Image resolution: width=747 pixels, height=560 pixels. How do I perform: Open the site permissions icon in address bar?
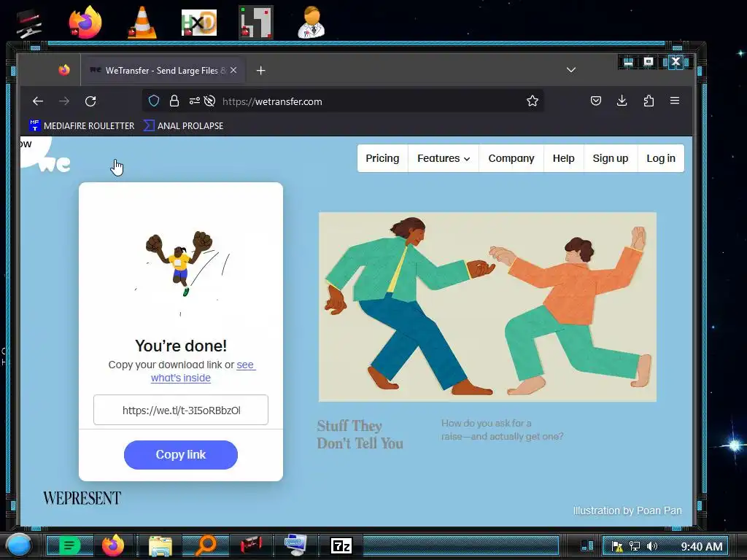tap(194, 101)
